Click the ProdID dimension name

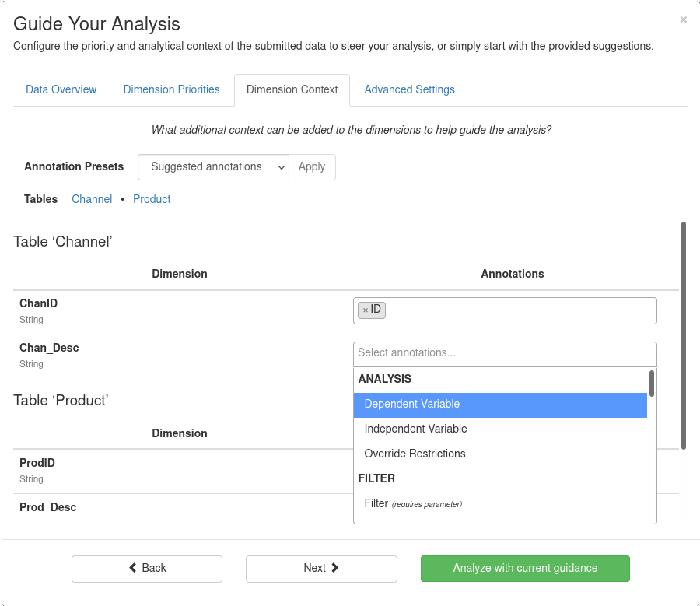click(x=37, y=463)
